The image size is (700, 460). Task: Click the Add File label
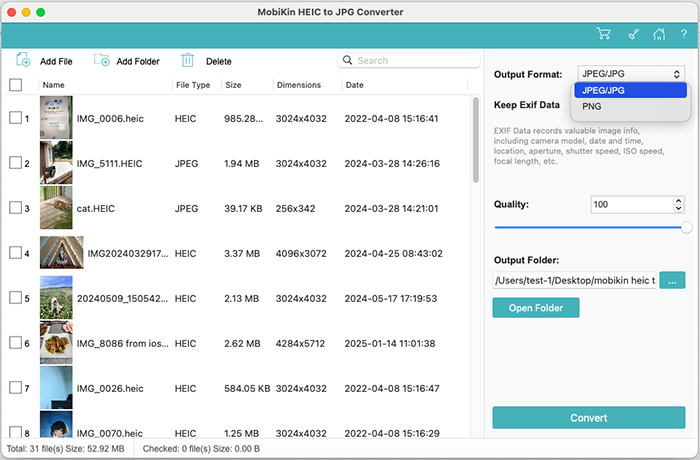(x=56, y=62)
